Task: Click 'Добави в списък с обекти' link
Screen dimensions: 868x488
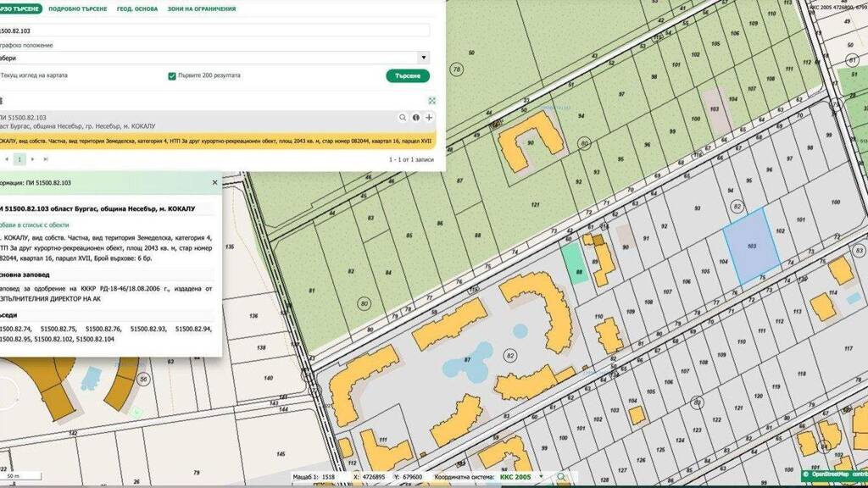Action: point(34,225)
